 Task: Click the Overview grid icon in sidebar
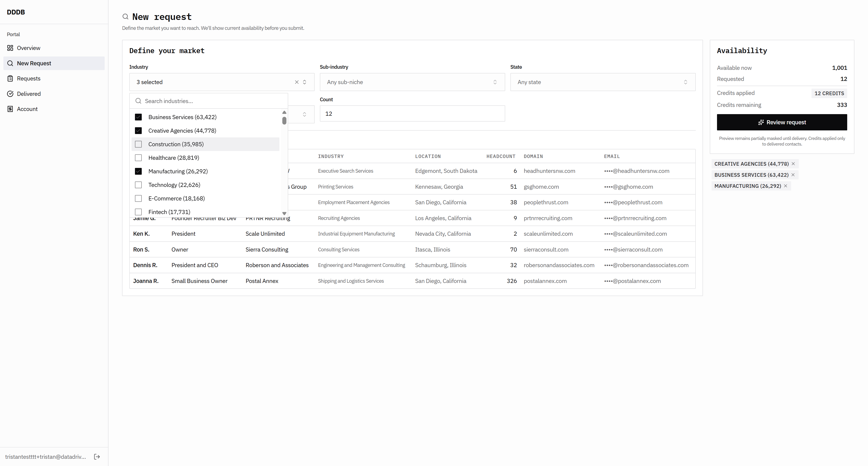(10, 48)
